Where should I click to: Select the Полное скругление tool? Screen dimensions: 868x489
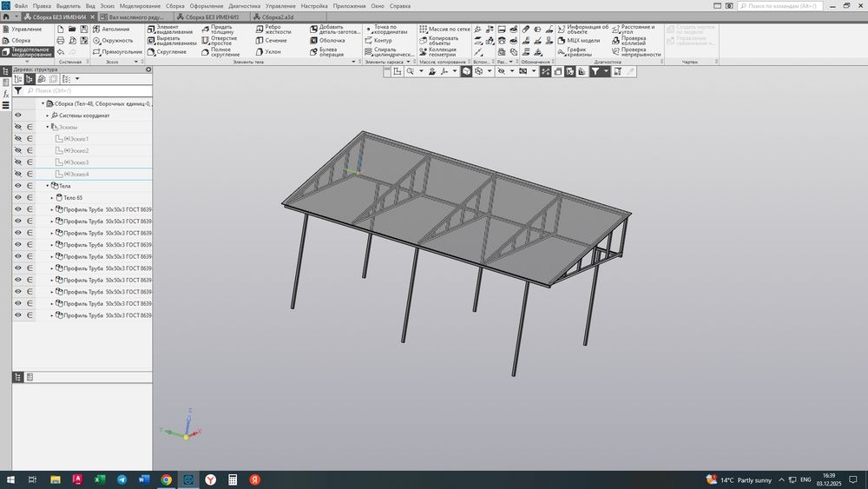point(220,52)
